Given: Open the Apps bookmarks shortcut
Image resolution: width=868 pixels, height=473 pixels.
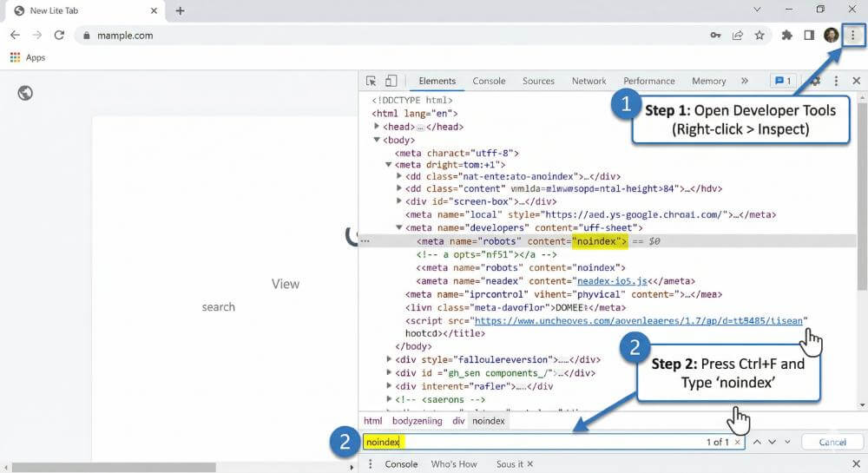Looking at the screenshot, I should point(27,57).
